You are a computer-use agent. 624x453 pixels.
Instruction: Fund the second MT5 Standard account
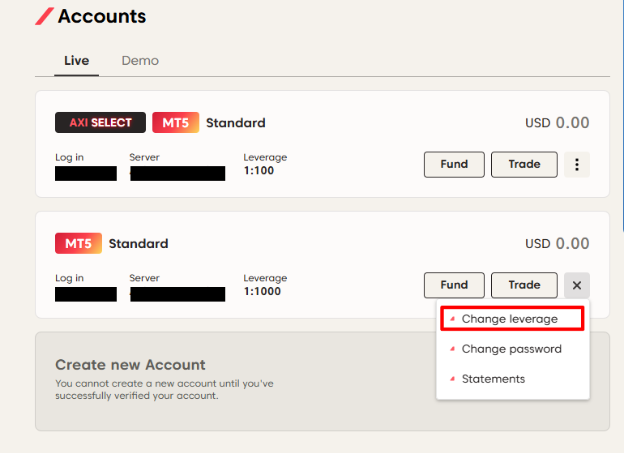(454, 285)
